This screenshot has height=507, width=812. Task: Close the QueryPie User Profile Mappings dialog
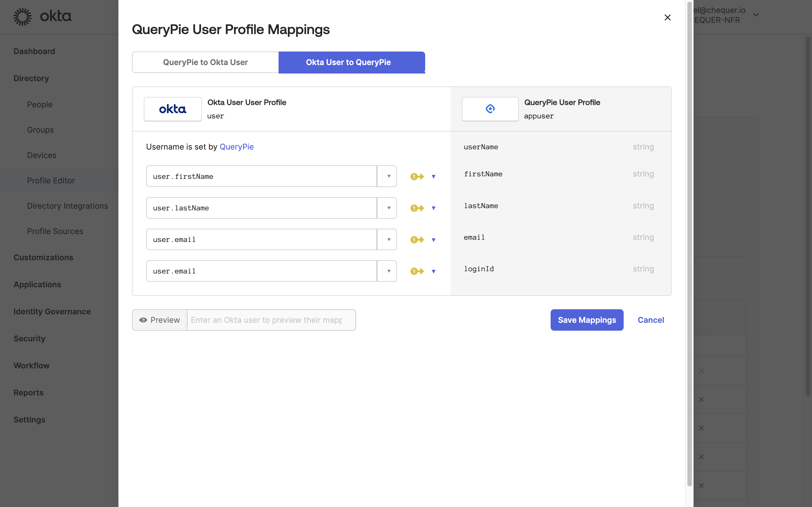tap(667, 17)
